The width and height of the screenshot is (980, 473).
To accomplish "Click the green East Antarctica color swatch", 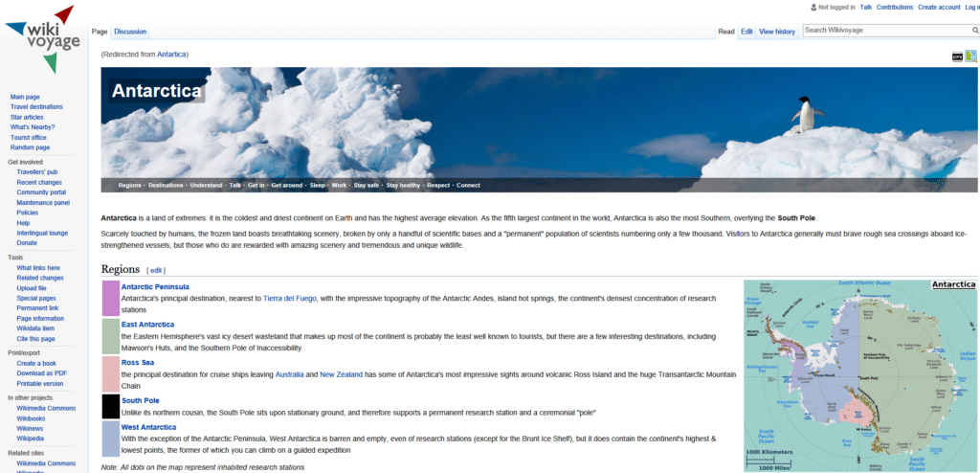I will (x=111, y=337).
